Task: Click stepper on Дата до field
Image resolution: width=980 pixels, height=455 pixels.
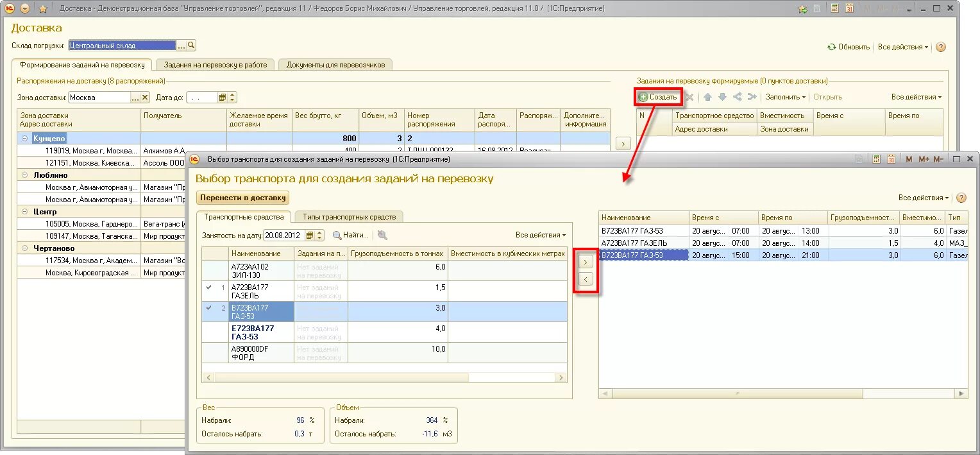Action: click(x=233, y=98)
